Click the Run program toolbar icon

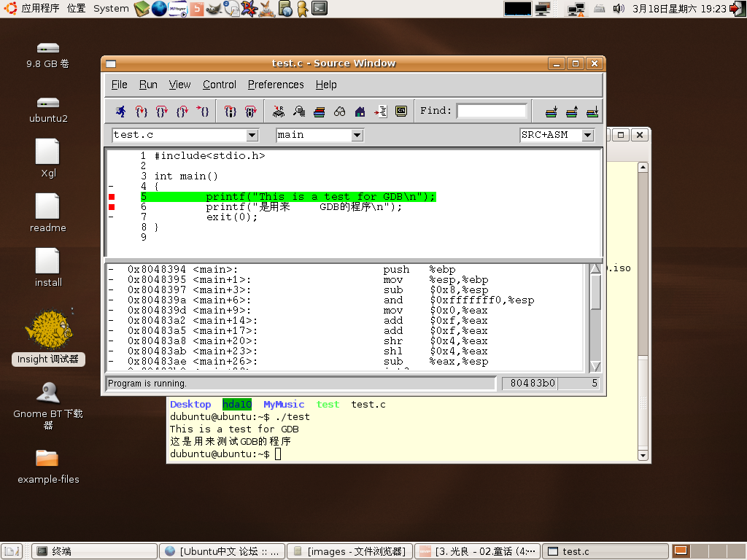[x=120, y=112]
